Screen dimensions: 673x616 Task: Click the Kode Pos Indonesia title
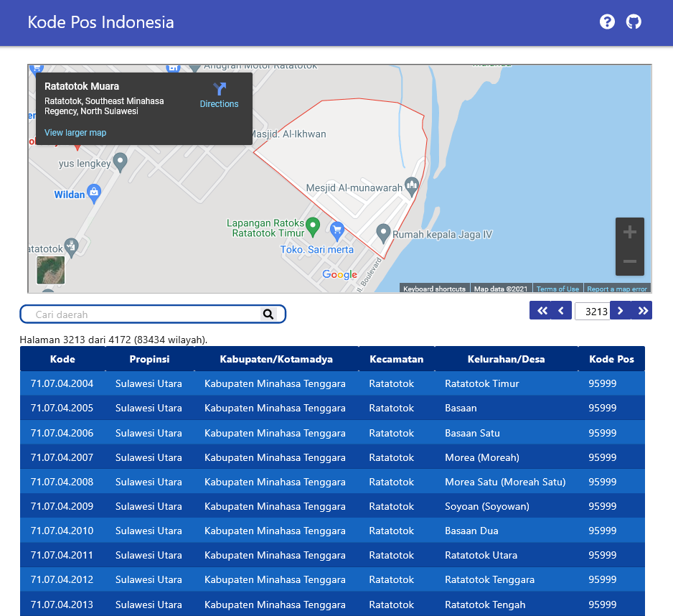[x=101, y=22]
